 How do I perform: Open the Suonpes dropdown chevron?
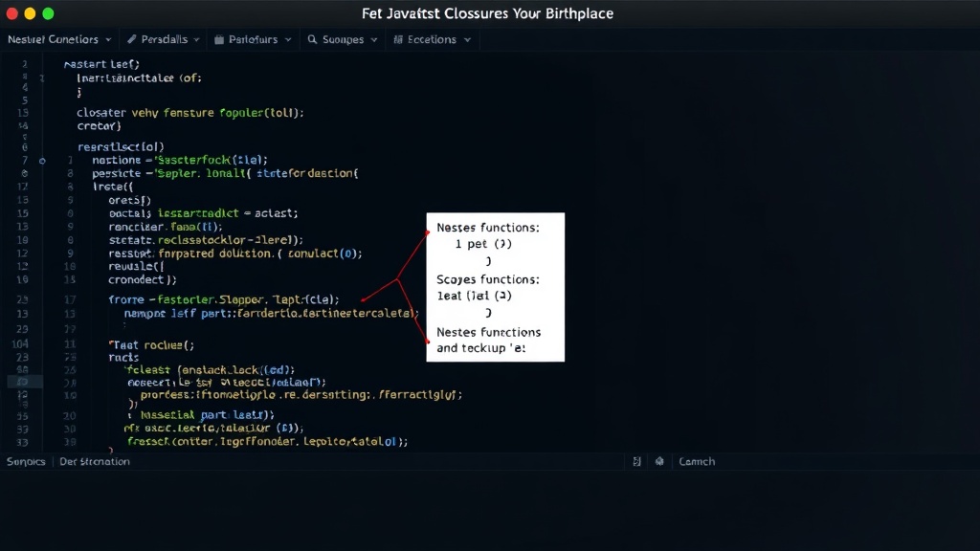pos(374,39)
